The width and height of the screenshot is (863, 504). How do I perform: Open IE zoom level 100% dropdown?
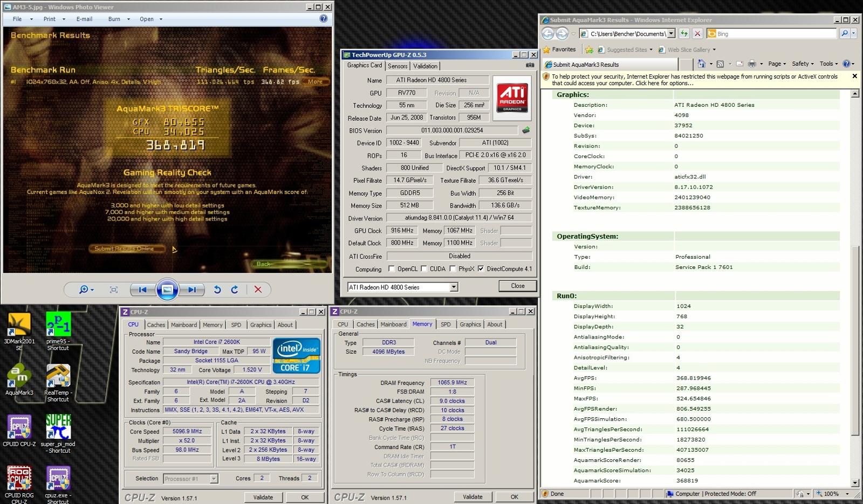(847, 494)
